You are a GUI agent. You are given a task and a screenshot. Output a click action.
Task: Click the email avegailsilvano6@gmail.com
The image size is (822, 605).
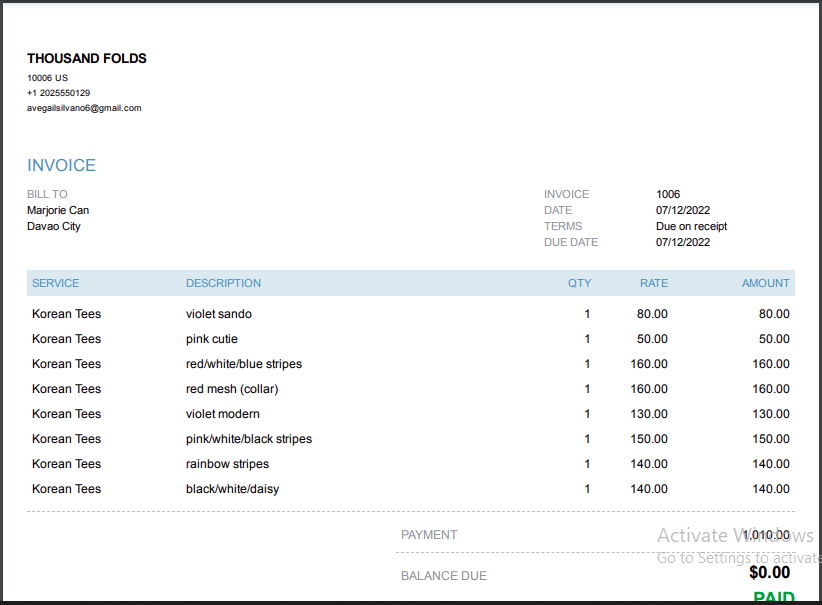pos(84,108)
